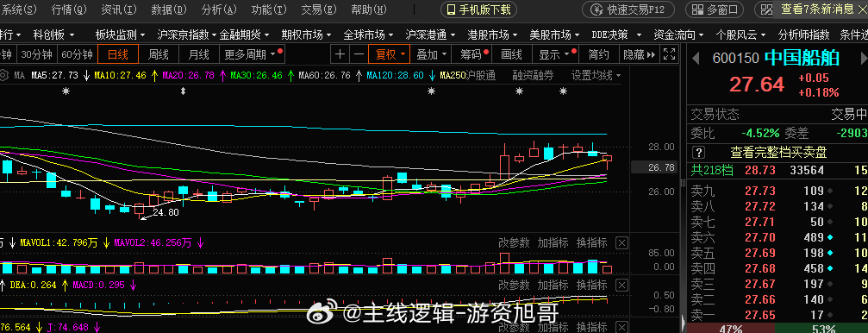Open 系统(S) menu
The height and width of the screenshot is (333, 868).
pyautogui.click(x=20, y=9)
